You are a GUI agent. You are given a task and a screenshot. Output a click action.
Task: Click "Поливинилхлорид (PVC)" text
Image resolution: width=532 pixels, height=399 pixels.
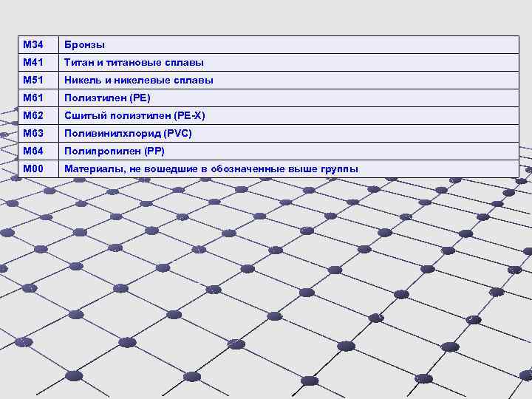[x=128, y=133]
